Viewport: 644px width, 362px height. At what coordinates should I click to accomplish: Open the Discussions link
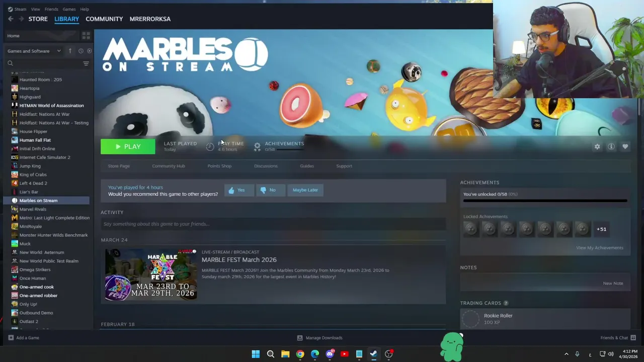[266, 166]
